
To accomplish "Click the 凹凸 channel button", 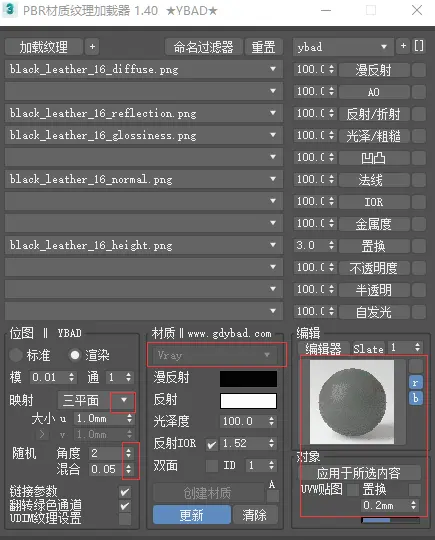I will coord(374,158).
